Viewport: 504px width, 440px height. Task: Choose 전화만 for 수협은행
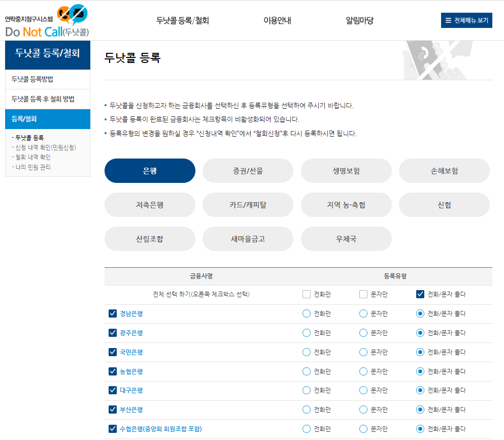[307, 429]
